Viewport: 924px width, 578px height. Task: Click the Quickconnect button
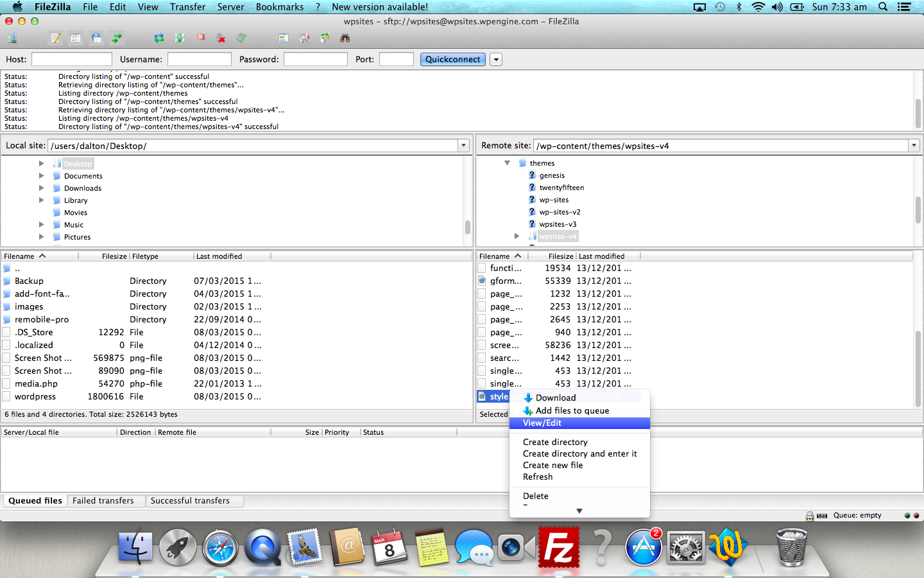point(452,59)
